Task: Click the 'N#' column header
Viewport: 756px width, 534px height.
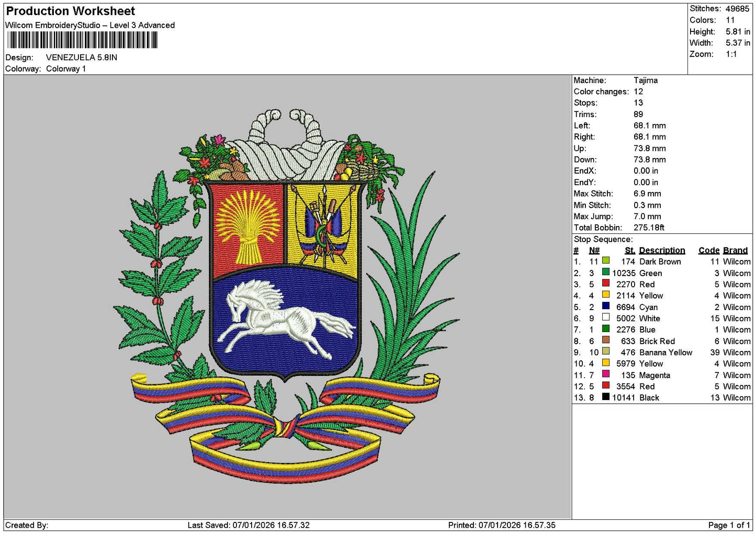Action: click(x=594, y=251)
